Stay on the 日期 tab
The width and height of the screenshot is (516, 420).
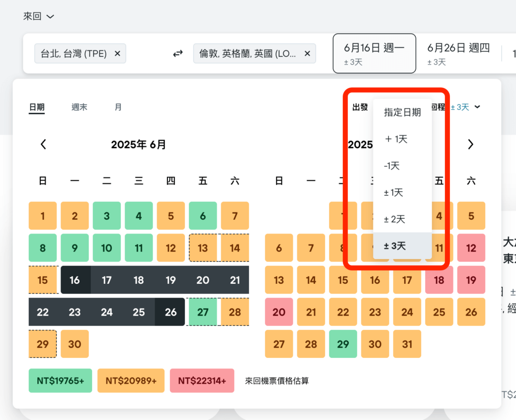coord(36,107)
